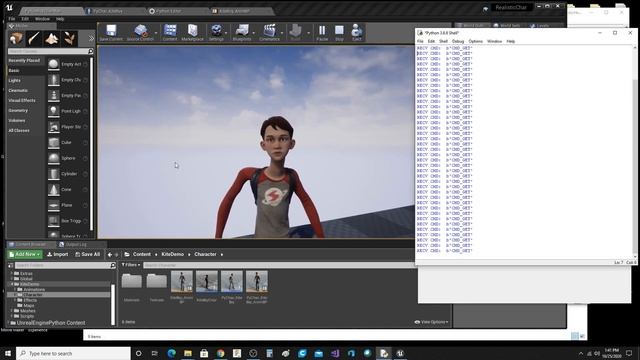Expand the Meshes folder in tree
Viewport: 640px width, 360px height.
click(x=12, y=311)
